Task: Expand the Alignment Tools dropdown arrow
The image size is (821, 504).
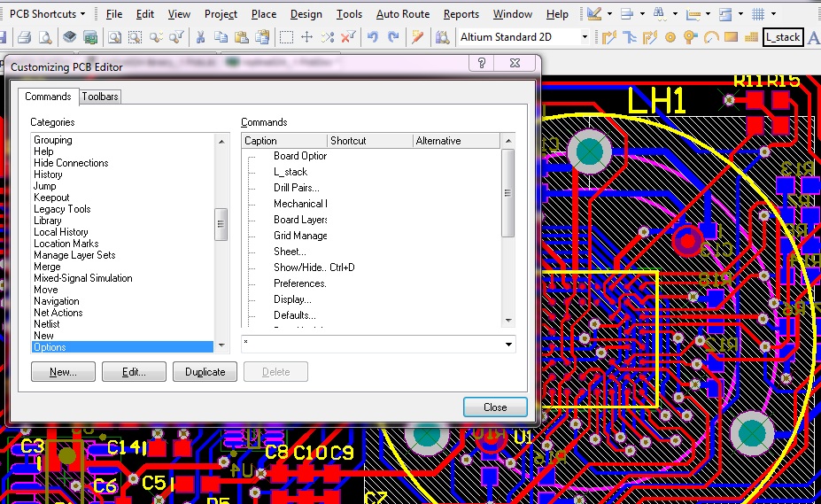Action: pyautogui.click(x=642, y=13)
